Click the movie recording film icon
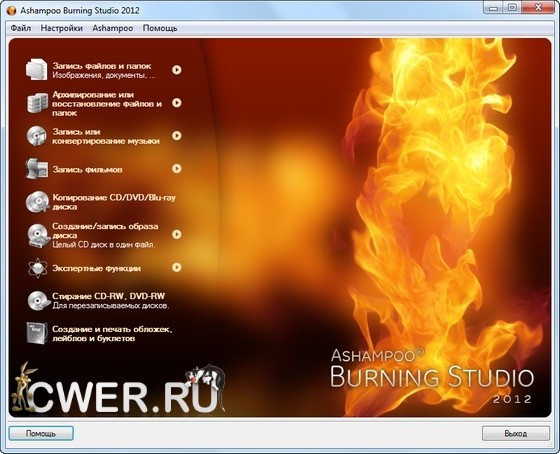The width and height of the screenshot is (560, 454). (x=37, y=168)
